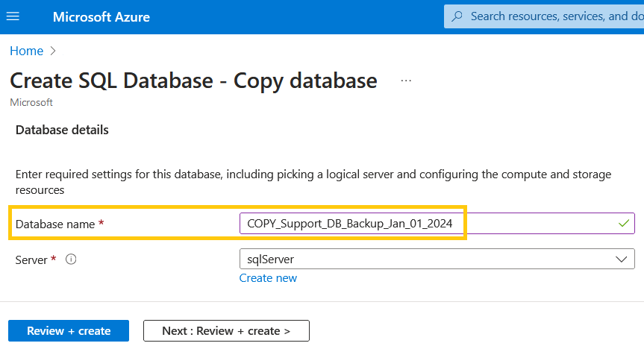Click the Database name label
Screen dimensions: 644x349
click(55, 224)
